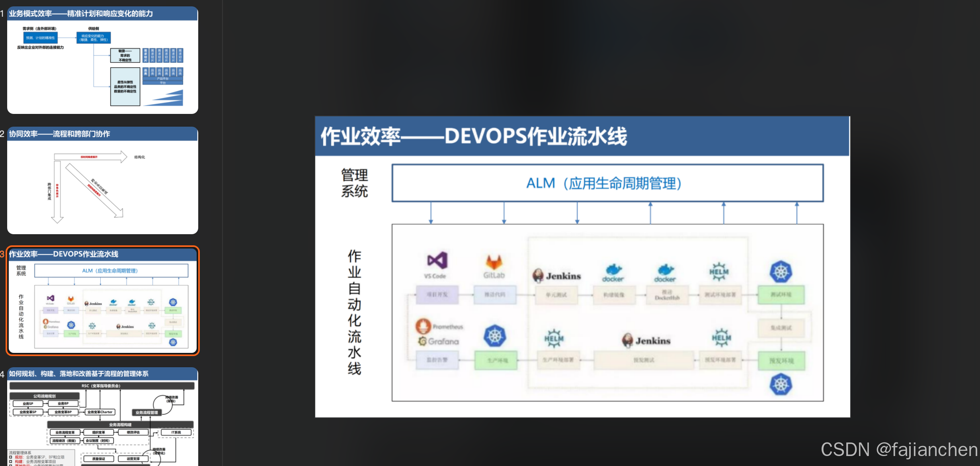Click slide title 作业效率——DEVOPS作业流水线
The height and width of the screenshot is (466, 980).
474,136
